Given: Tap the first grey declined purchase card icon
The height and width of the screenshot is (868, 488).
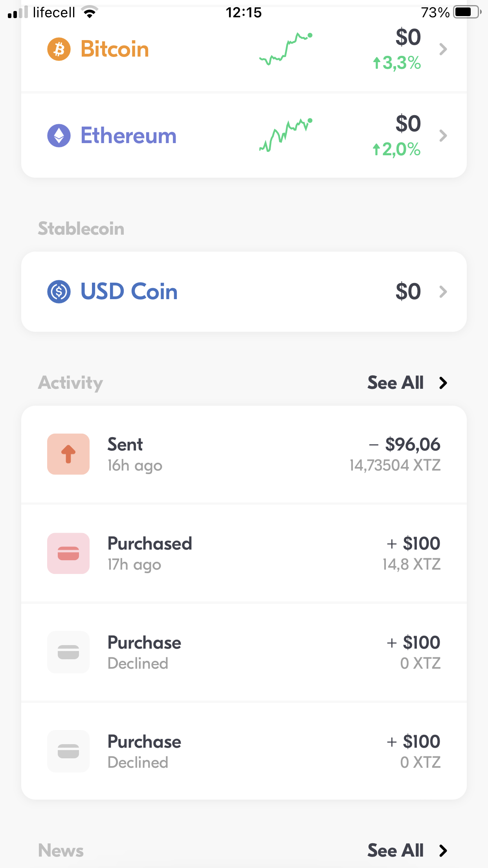Looking at the screenshot, I should pyautogui.click(x=68, y=652).
